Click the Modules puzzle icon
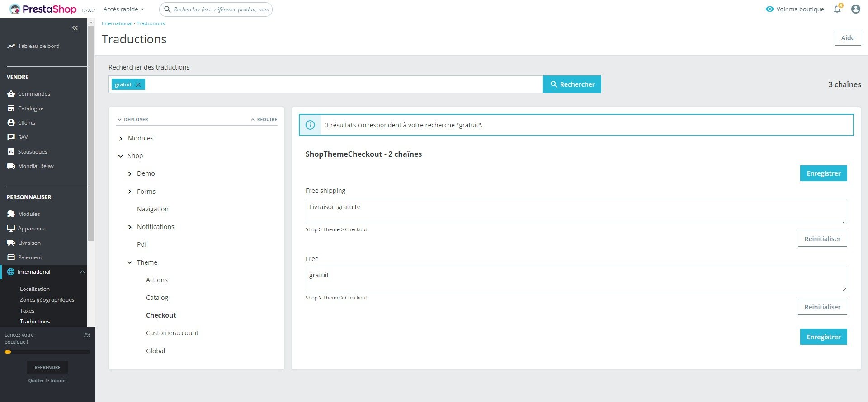Image resolution: width=868 pixels, height=402 pixels. (x=11, y=214)
